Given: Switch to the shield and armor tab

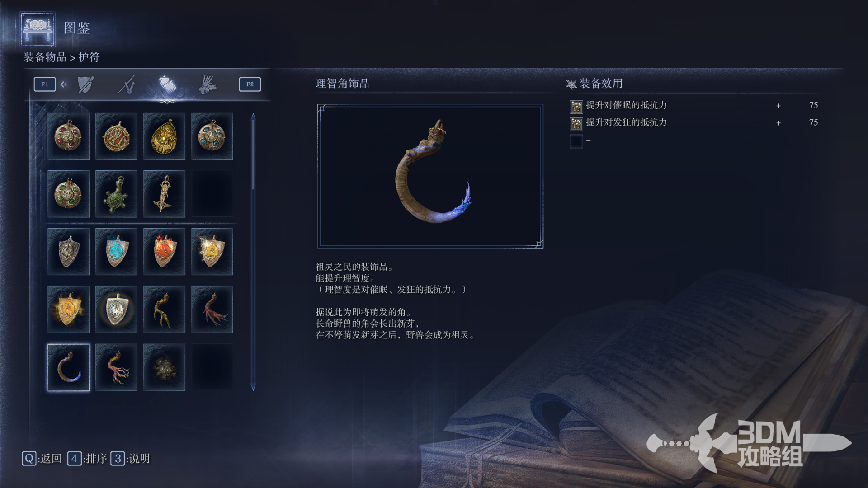Looking at the screenshot, I should point(85,84).
